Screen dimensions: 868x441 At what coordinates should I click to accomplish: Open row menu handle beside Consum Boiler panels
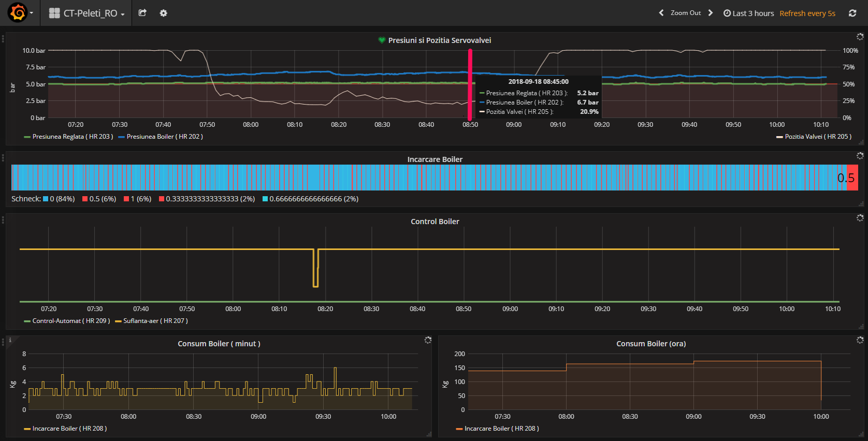coord(3,342)
